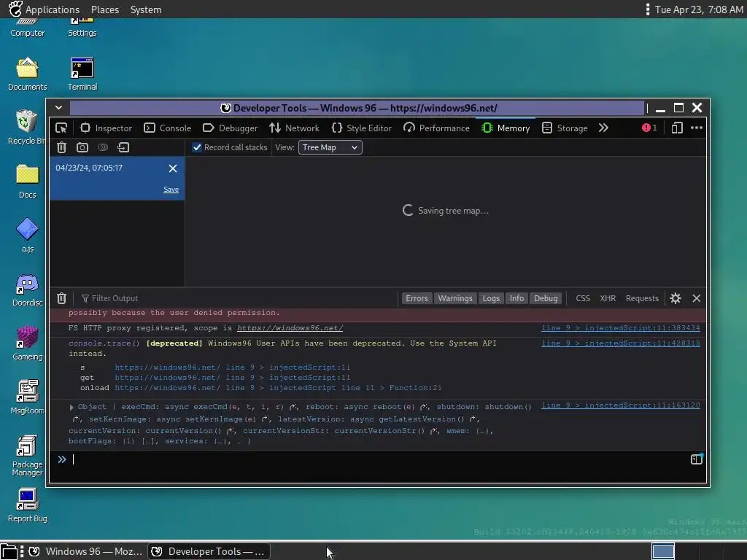Open console settings gear
Screen dimensions: 747x560
click(675, 298)
